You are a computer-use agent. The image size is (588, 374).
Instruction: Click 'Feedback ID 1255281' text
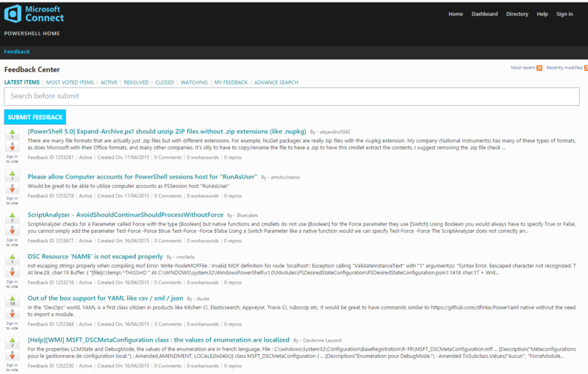point(51,157)
